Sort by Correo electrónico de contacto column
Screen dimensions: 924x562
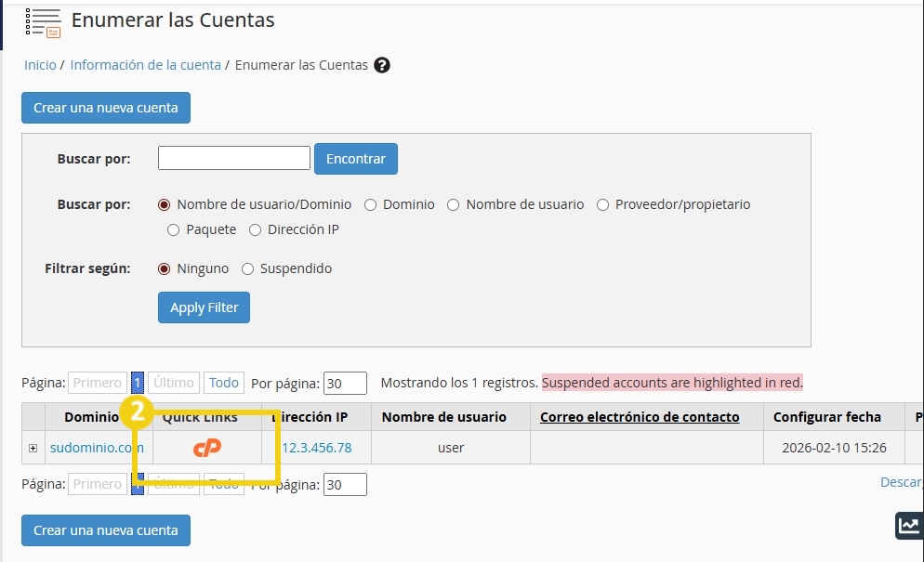639,417
